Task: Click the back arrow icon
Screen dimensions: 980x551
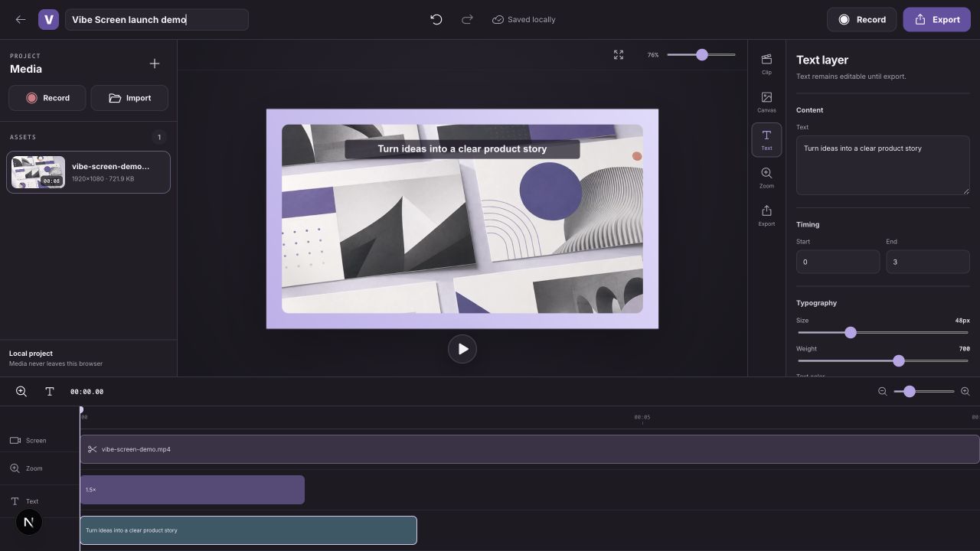Action: (x=21, y=20)
